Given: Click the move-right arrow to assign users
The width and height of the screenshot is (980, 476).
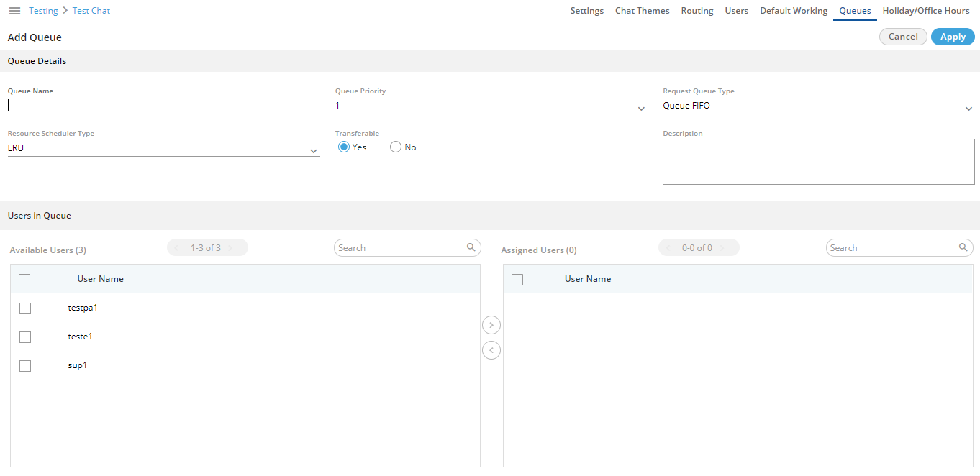Looking at the screenshot, I should click(491, 325).
